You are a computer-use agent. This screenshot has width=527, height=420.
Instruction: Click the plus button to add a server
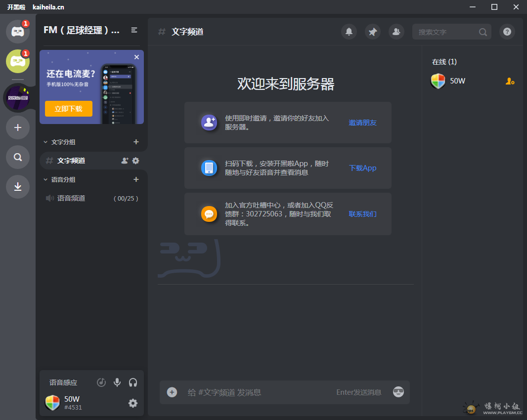click(x=18, y=127)
